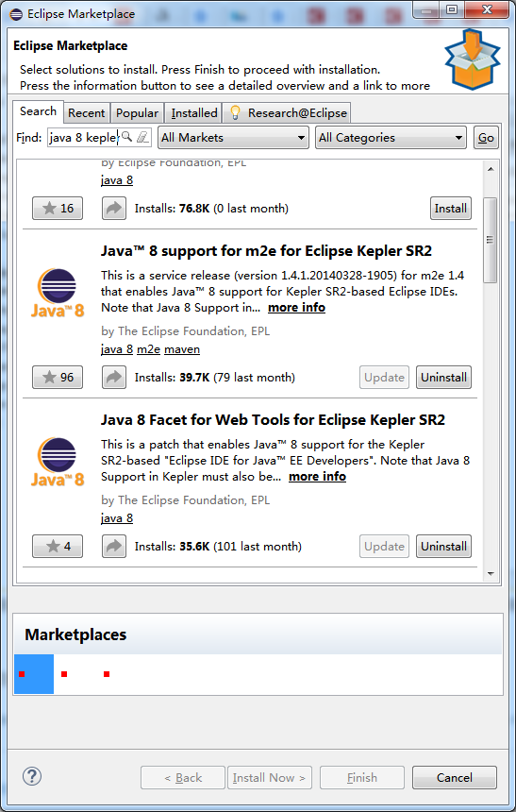Screen dimensions: 516x812
Task: Share the Java 8 Facet entry
Action: [114, 547]
